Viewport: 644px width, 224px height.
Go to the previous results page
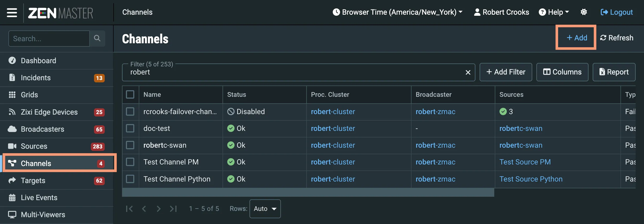(144, 209)
